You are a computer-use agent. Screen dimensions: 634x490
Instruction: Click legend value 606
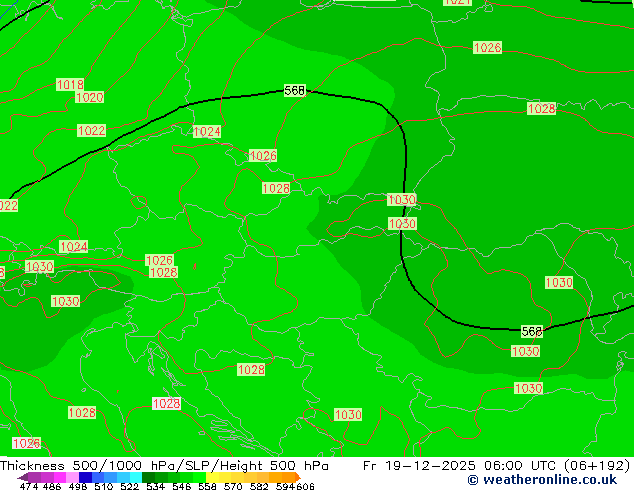[x=304, y=486]
